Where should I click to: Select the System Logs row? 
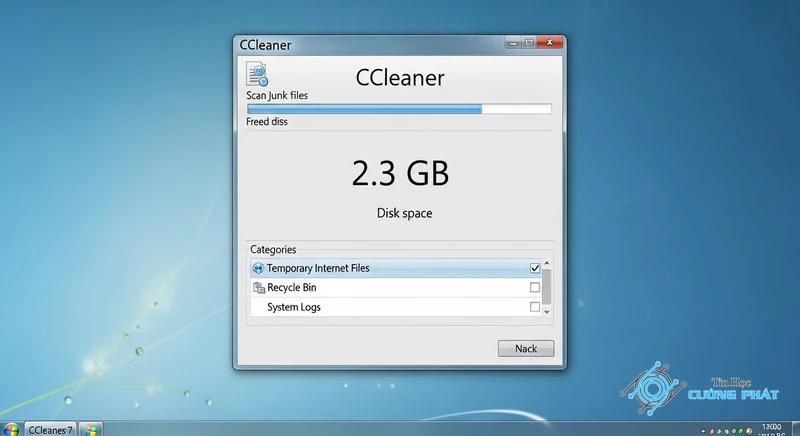tap(396, 307)
